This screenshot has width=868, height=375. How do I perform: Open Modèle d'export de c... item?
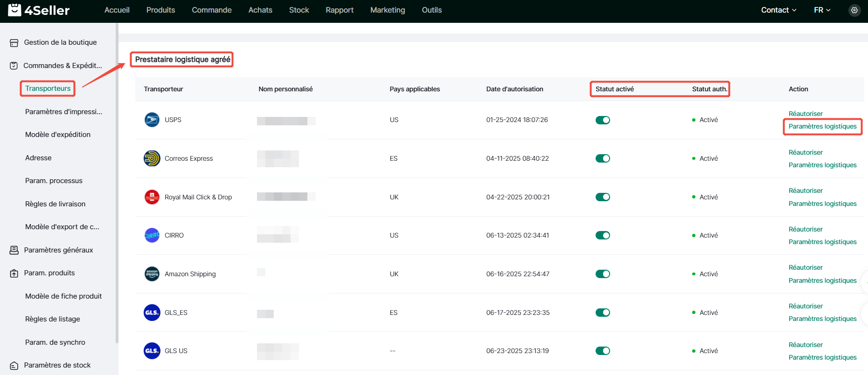pyautogui.click(x=62, y=227)
